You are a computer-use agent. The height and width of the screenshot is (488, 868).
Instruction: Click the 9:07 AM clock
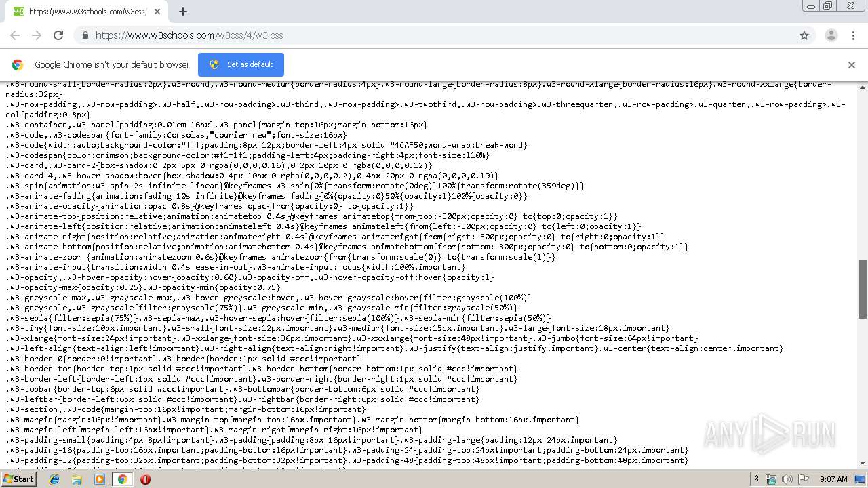(833, 479)
